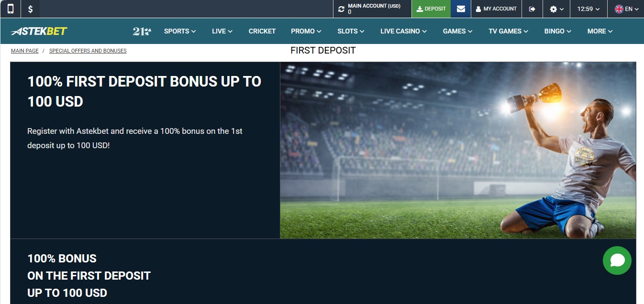Click the dollar sign payments icon
This screenshot has width=644, height=304.
tap(31, 9)
